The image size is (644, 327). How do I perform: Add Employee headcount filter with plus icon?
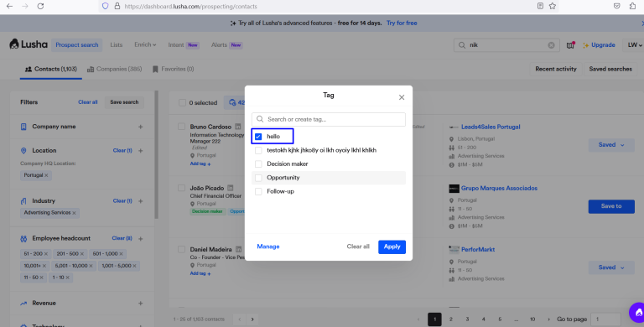pyautogui.click(x=141, y=239)
